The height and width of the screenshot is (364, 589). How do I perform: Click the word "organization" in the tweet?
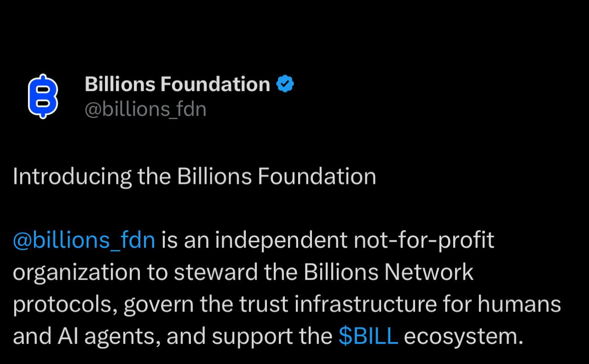pos(76,272)
